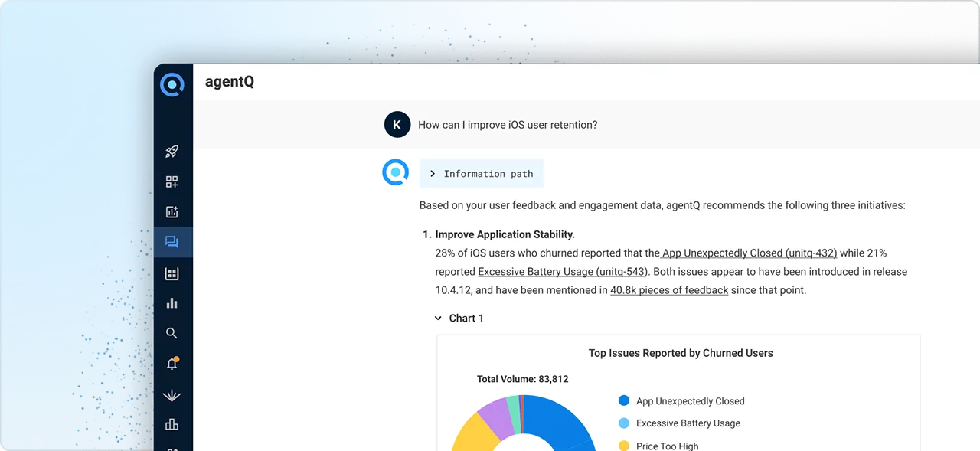Click the App Unexpectedly Closed legend swatch

coord(624,400)
